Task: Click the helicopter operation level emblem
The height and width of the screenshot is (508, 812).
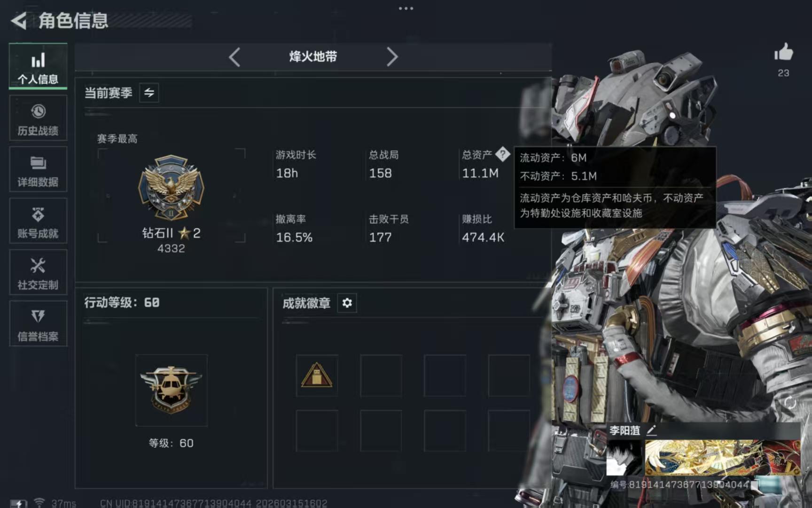Action: (x=171, y=390)
